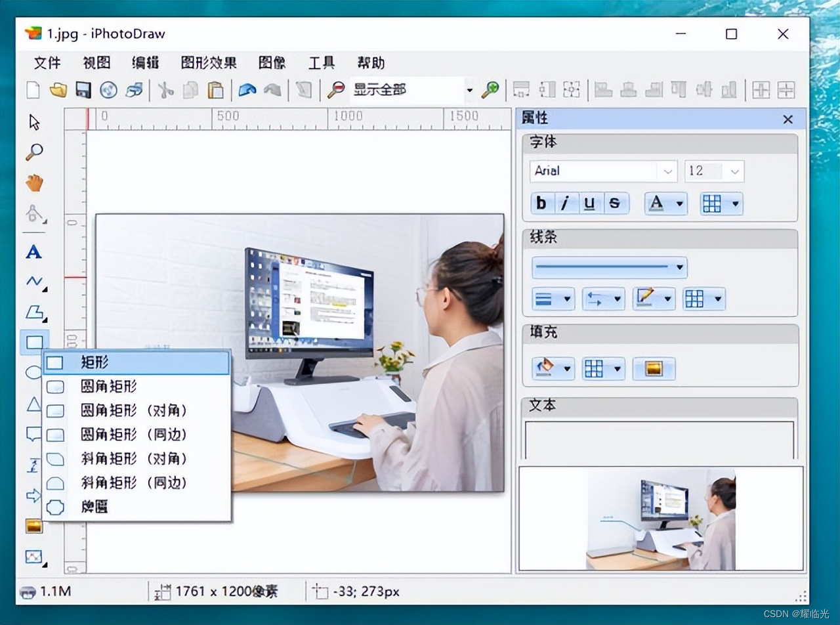
Task: Create a new file with the blank page icon
Action: [33, 90]
